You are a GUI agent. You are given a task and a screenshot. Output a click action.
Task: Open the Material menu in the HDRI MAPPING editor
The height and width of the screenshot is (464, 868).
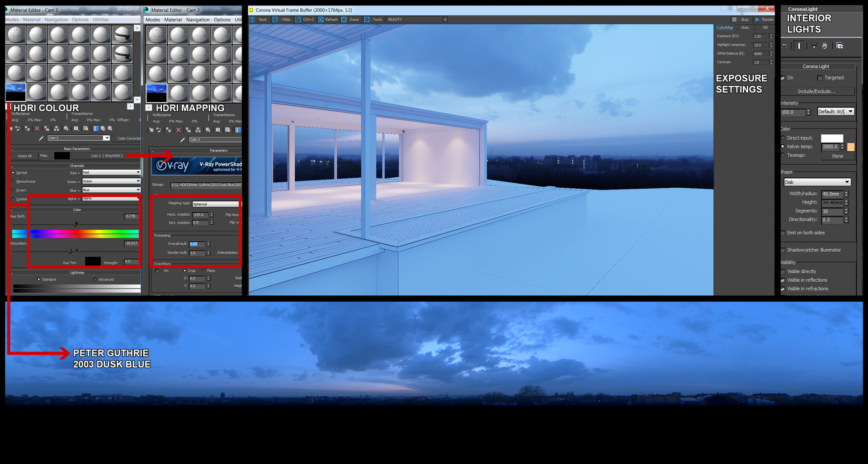pyautogui.click(x=173, y=20)
